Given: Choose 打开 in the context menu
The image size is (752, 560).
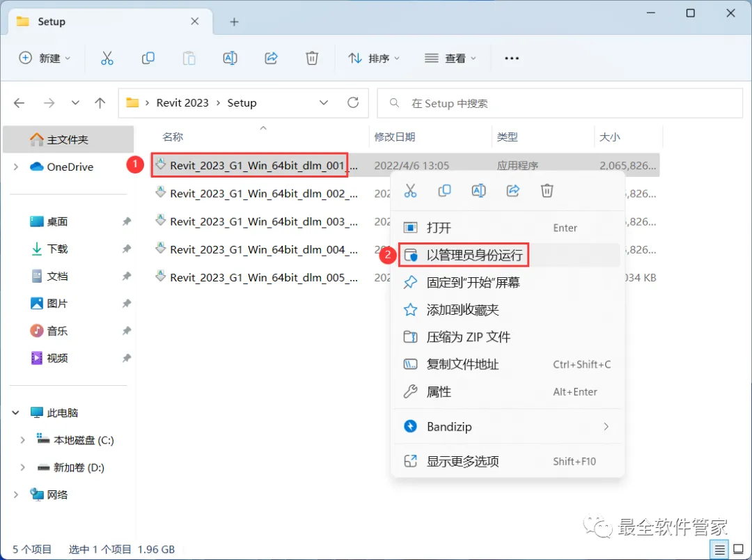Looking at the screenshot, I should click(508, 228).
